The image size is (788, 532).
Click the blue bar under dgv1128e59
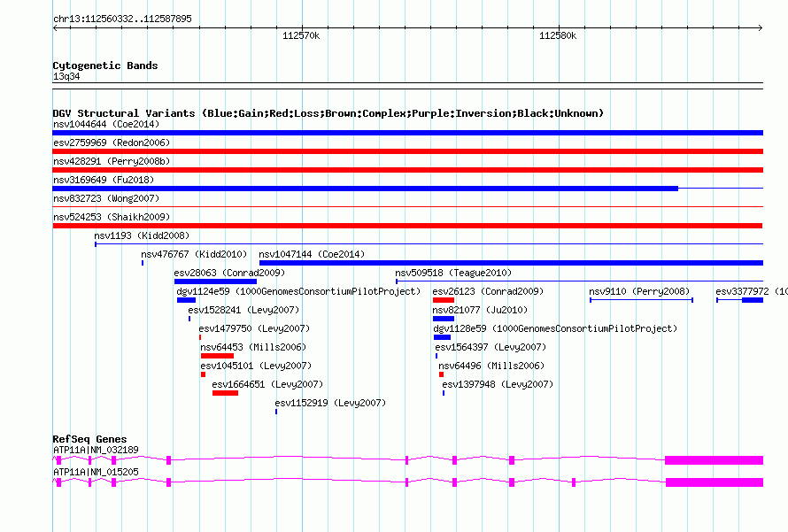coord(442,337)
